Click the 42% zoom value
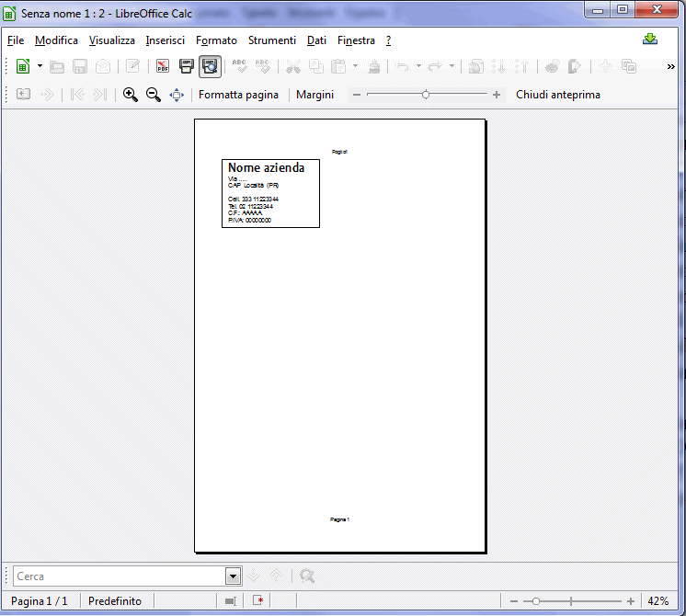 coord(658,601)
